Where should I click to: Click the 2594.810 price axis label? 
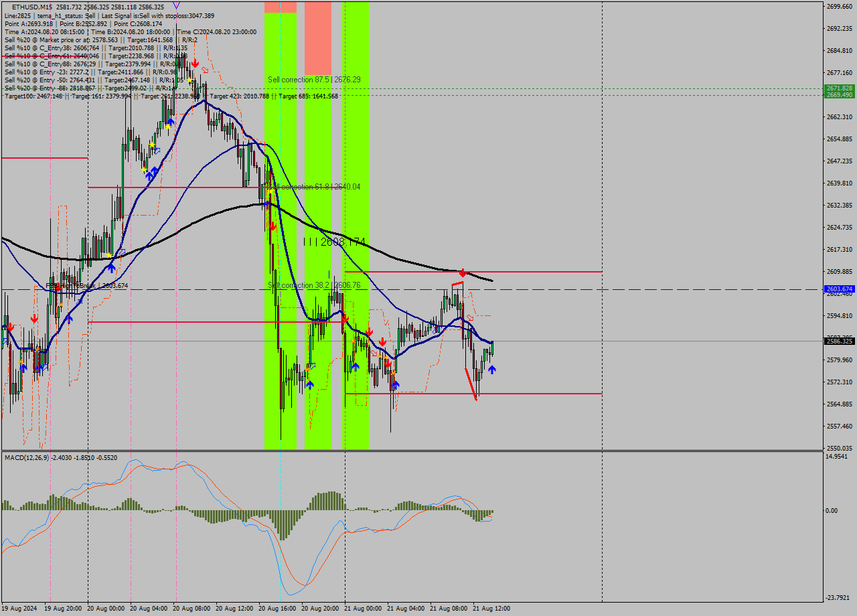pyautogui.click(x=839, y=315)
